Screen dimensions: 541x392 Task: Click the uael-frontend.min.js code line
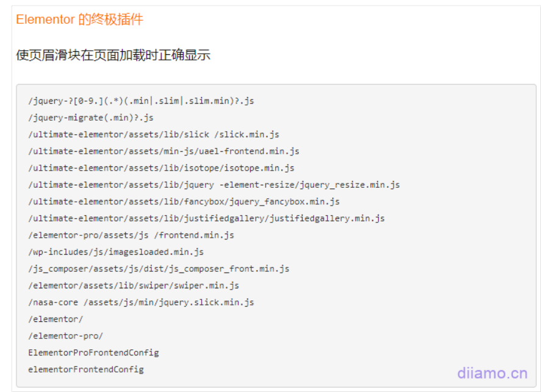pos(163,151)
